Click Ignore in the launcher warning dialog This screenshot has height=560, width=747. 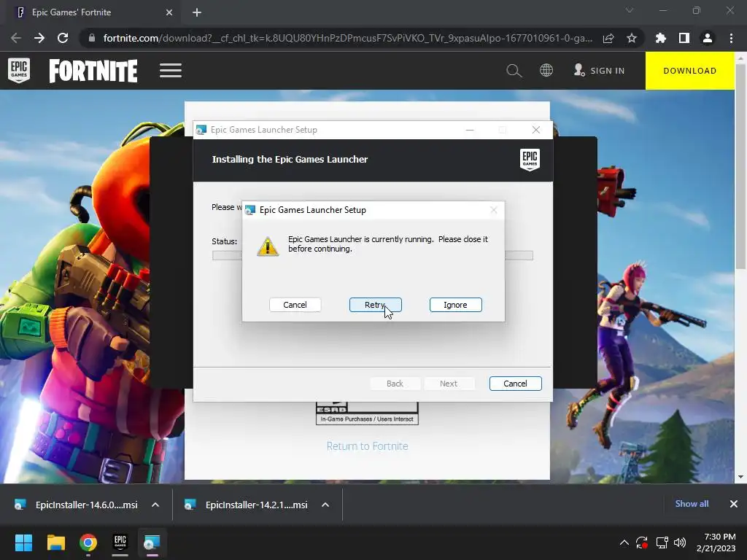pyautogui.click(x=455, y=305)
